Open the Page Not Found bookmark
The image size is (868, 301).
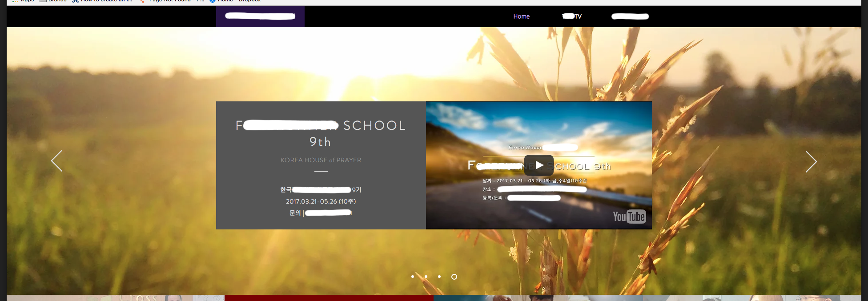(169, 1)
